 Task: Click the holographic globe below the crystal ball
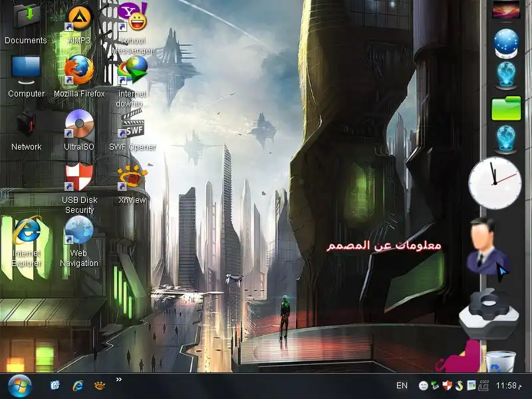click(x=506, y=75)
